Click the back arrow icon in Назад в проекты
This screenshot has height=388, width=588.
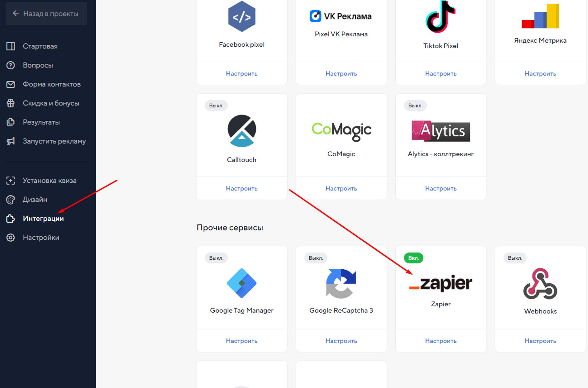coord(16,14)
